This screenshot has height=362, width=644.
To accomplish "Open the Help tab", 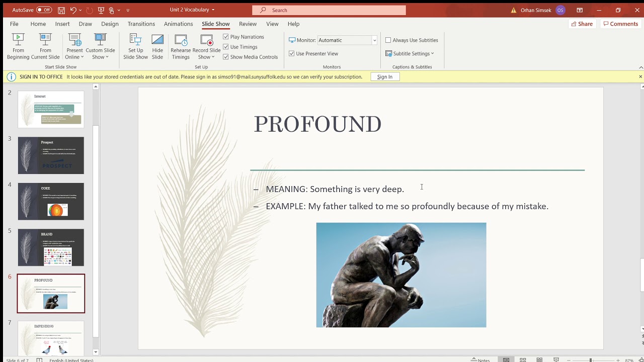I will point(293,24).
